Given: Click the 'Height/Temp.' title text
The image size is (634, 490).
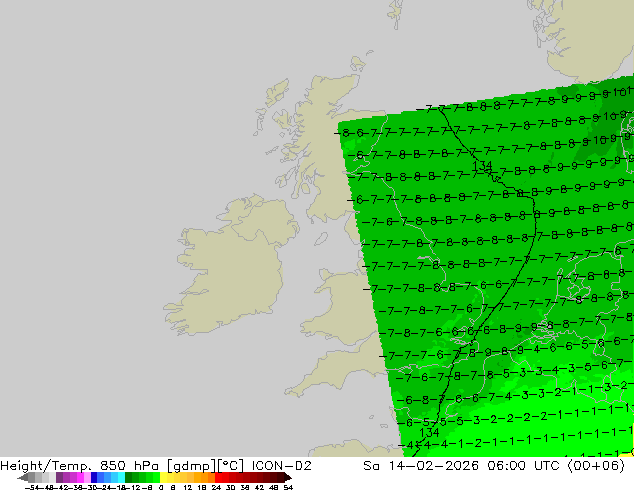Looking at the screenshot, I should pos(46,466).
